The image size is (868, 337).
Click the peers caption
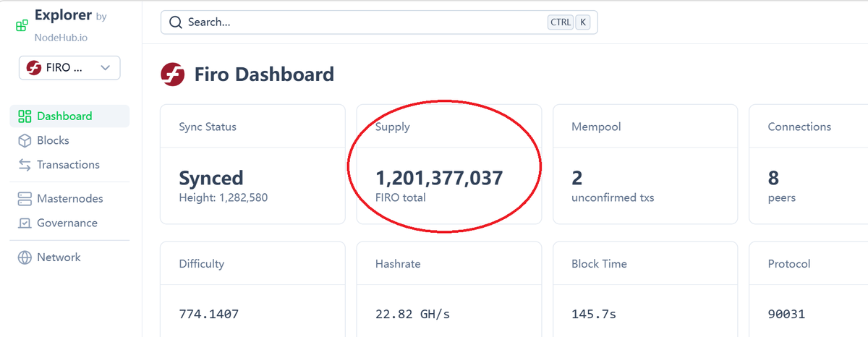782,197
